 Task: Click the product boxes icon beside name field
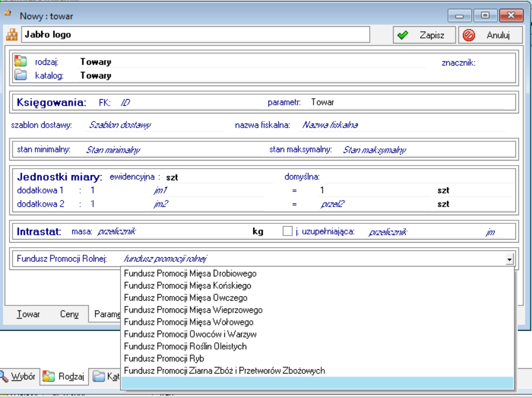tap(11, 35)
